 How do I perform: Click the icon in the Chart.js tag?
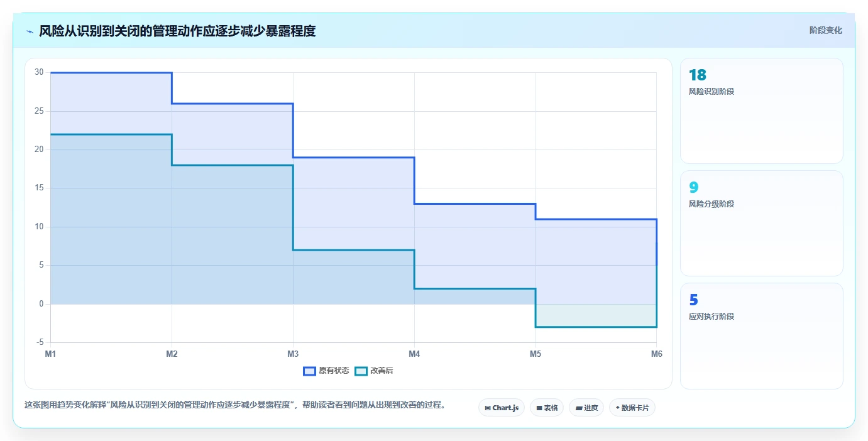(488, 408)
